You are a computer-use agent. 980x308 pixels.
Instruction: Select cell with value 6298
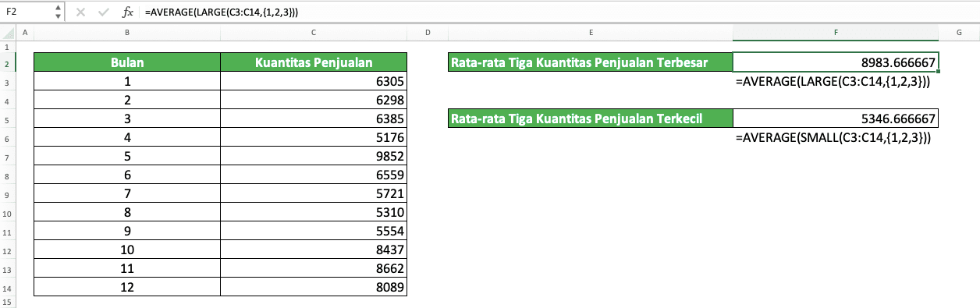314,101
